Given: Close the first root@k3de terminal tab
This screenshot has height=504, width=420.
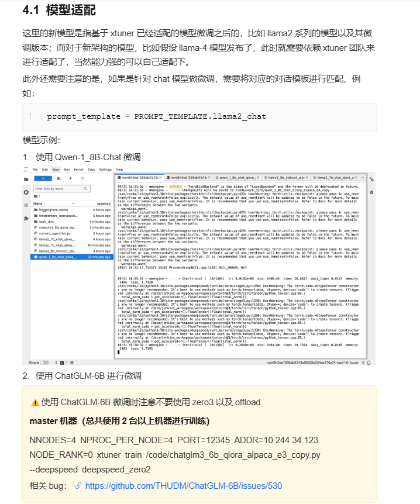Looking at the screenshot, I should coord(160,177).
